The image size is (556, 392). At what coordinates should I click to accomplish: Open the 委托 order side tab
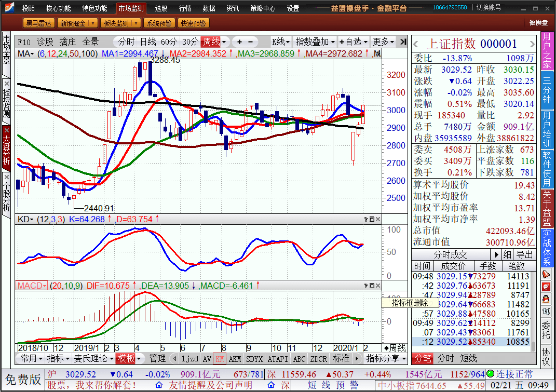(x=546, y=330)
